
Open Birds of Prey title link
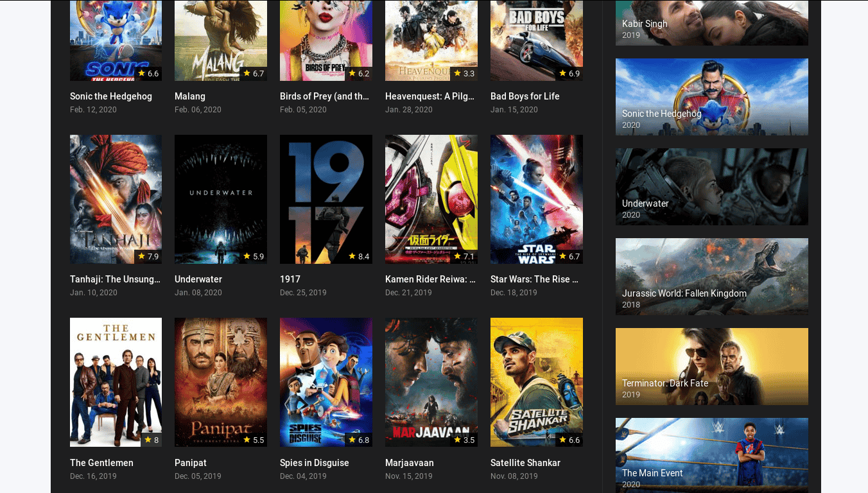tap(325, 96)
